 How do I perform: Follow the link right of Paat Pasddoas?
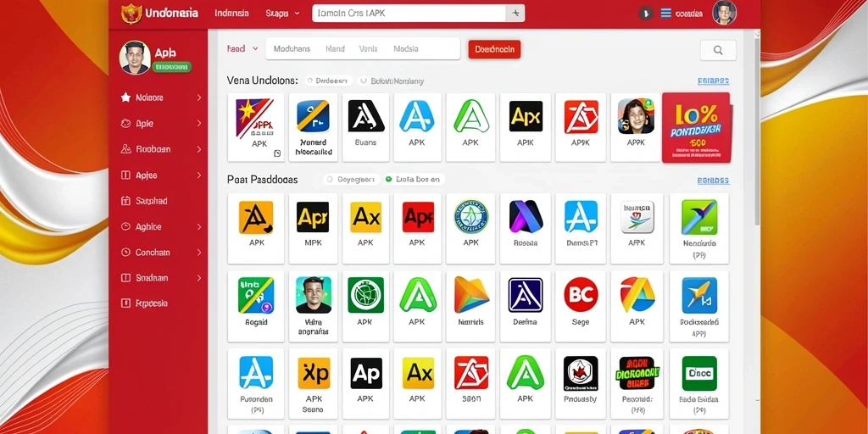coord(713,181)
